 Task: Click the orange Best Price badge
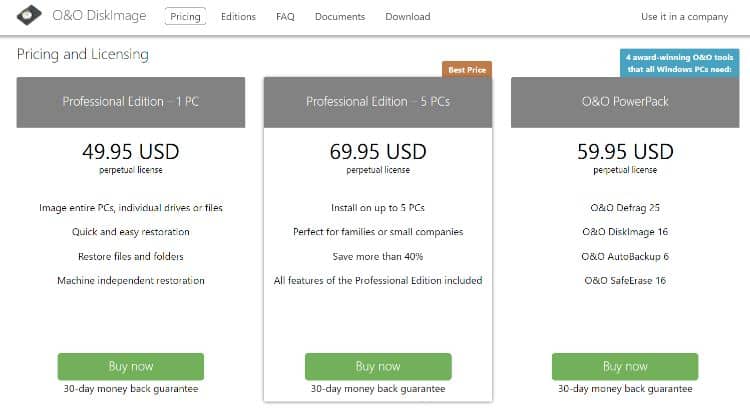pos(467,69)
